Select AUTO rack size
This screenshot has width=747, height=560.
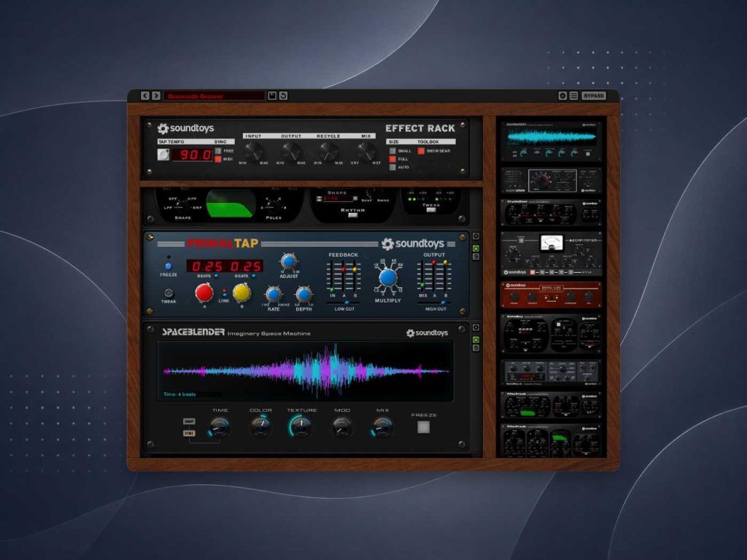392,167
